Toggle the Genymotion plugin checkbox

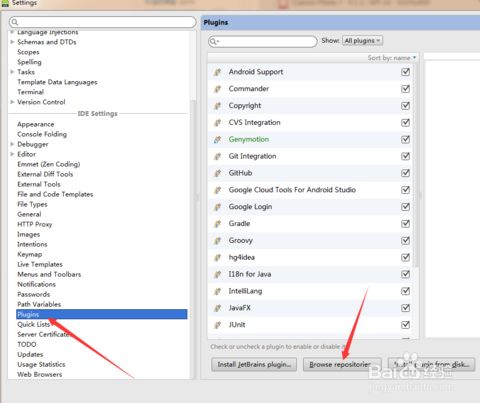[405, 139]
